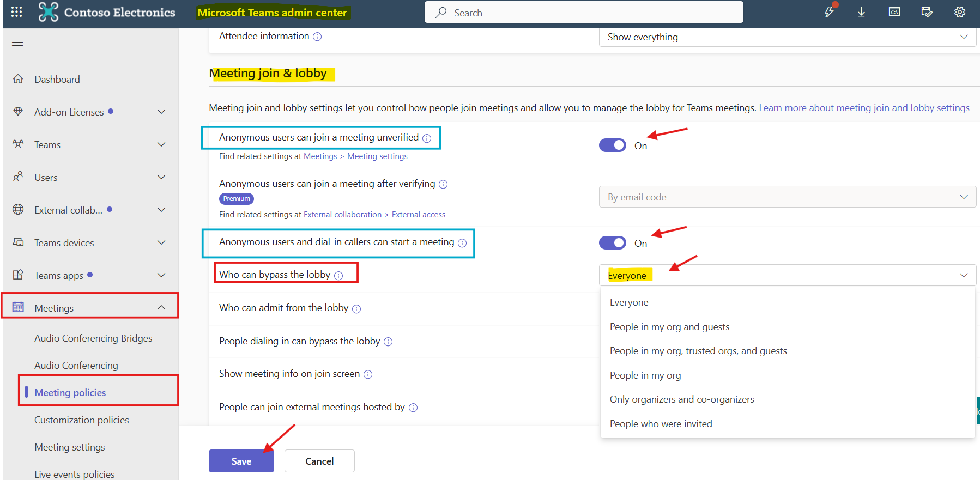
Task: Click the Contoso Electronics logo icon
Action: click(x=48, y=12)
